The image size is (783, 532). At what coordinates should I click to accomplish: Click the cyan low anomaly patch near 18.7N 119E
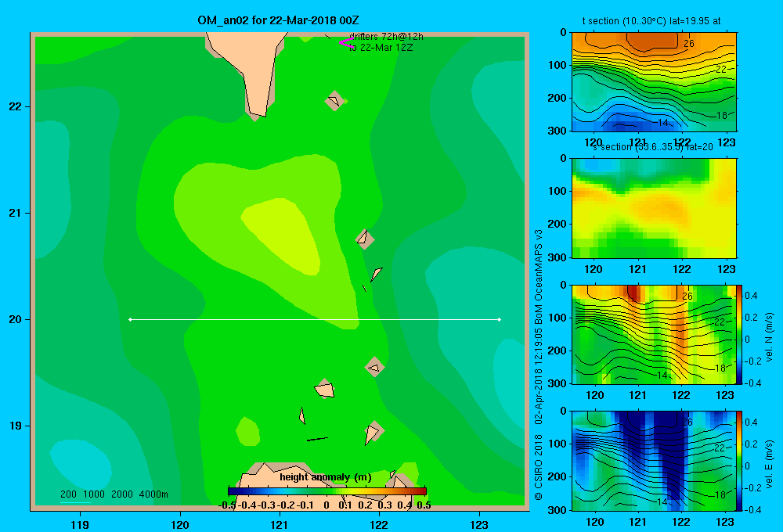click(x=80, y=464)
